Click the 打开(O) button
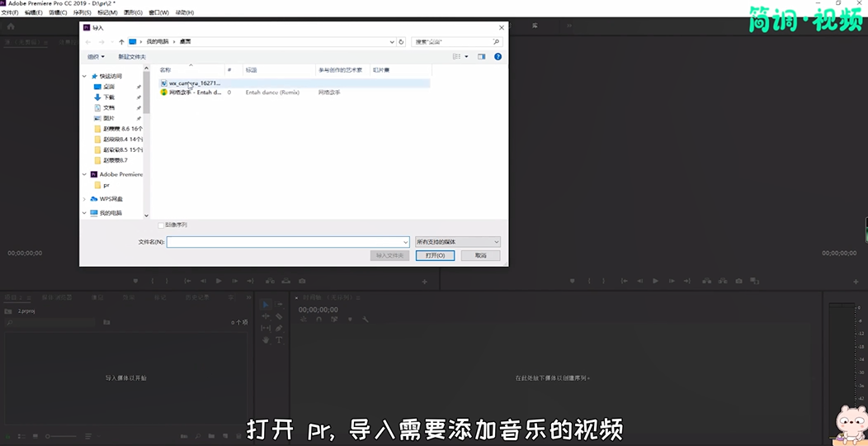The width and height of the screenshot is (868, 446). tap(435, 255)
